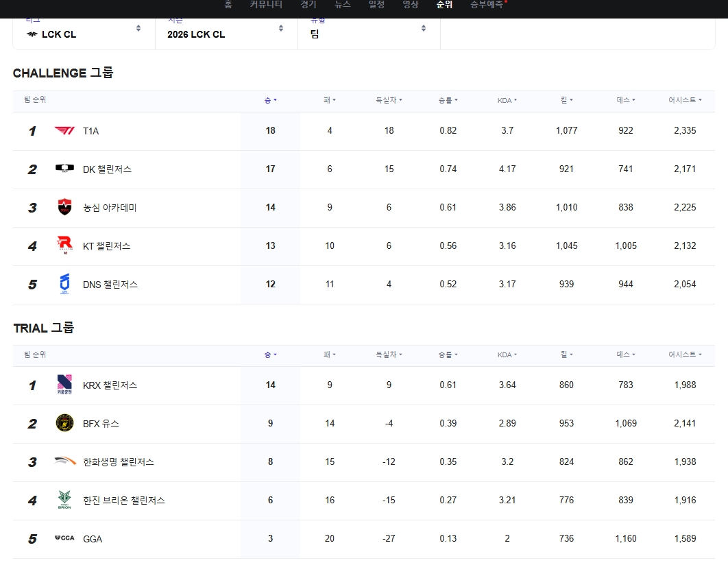Click 한진 브리온 챌린저스 losses value 16
The height and width of the screenshot is (565, 728).
[330, 500]
